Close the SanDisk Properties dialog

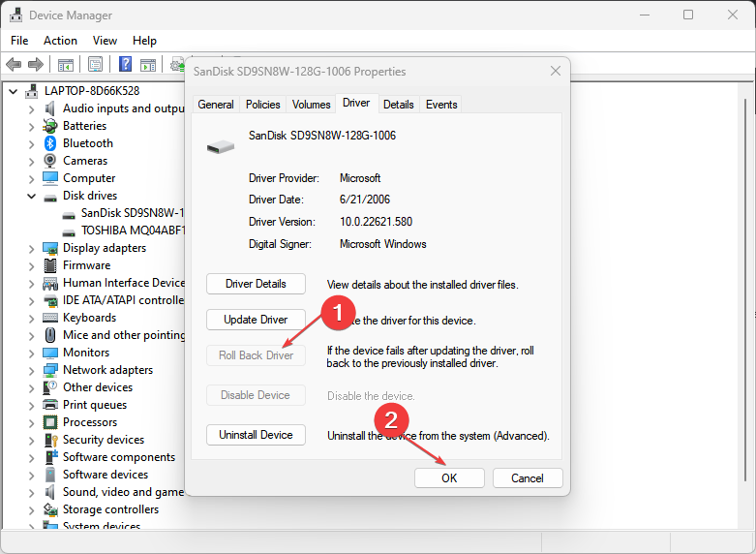[x=556, y=72]
